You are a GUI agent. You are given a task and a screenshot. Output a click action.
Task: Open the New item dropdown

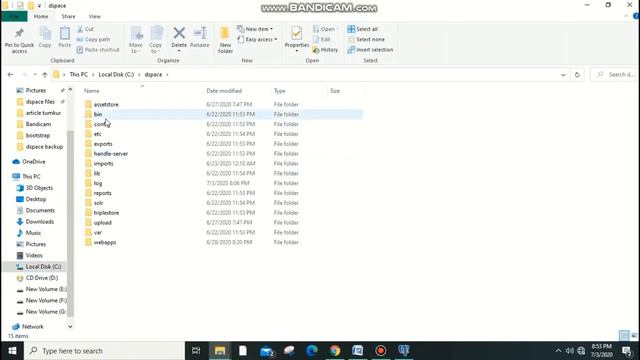click(255, 29)
